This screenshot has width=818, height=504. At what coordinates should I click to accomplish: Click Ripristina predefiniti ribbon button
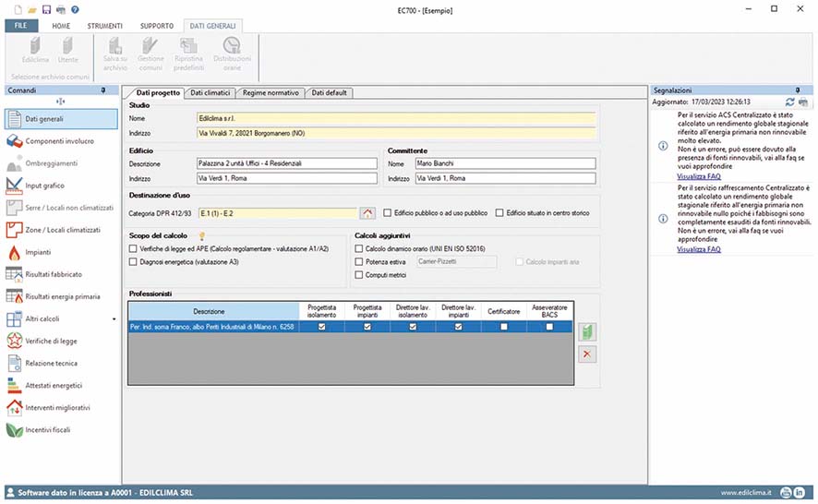[188, 54]
